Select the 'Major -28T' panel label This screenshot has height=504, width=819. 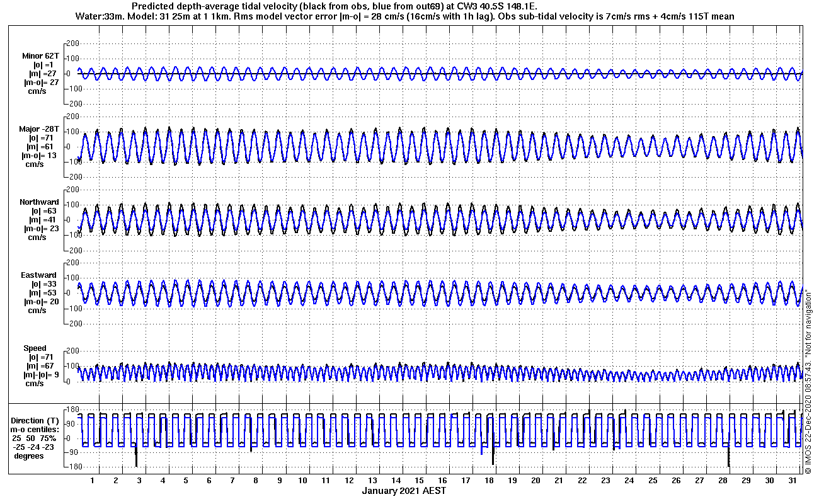[38, 129]
